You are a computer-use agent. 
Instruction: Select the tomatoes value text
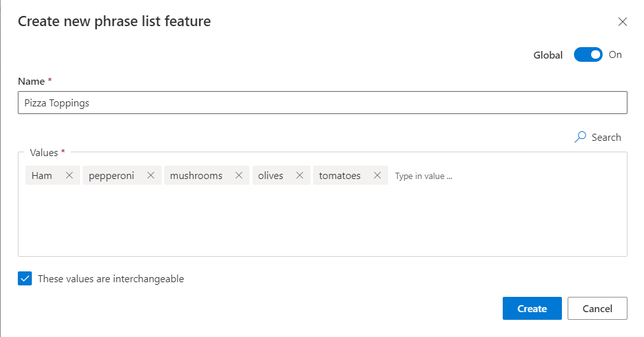pos(340,176)
